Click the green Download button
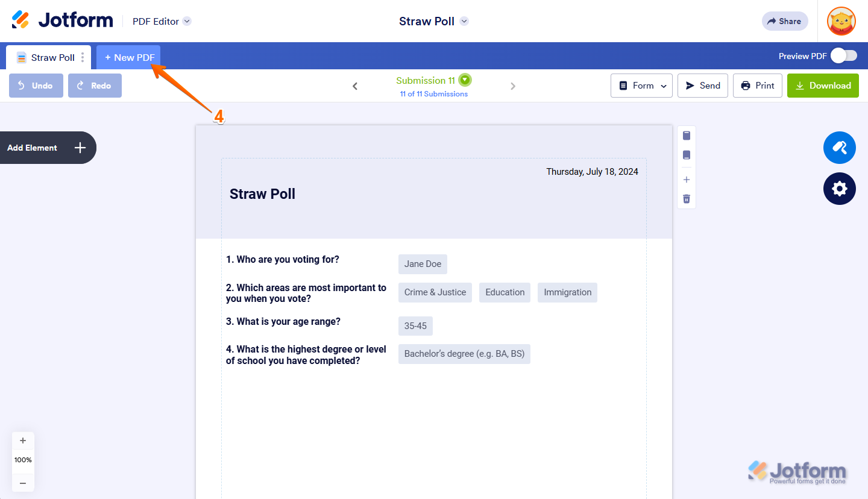Viewport: 868px width, 499px height. point(823,86)
